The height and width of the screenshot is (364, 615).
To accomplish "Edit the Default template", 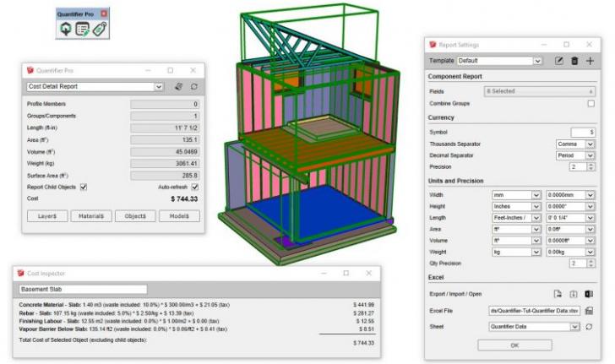I will pos(559,61).
